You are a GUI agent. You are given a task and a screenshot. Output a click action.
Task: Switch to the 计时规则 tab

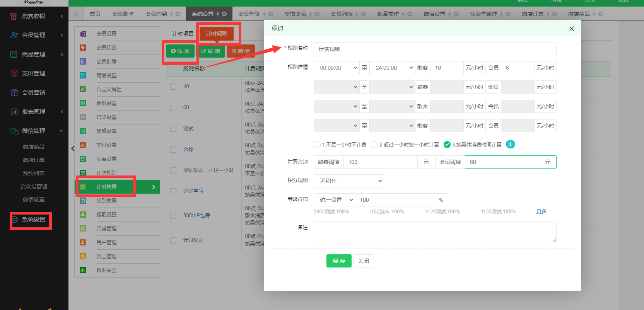coord(217,34)
